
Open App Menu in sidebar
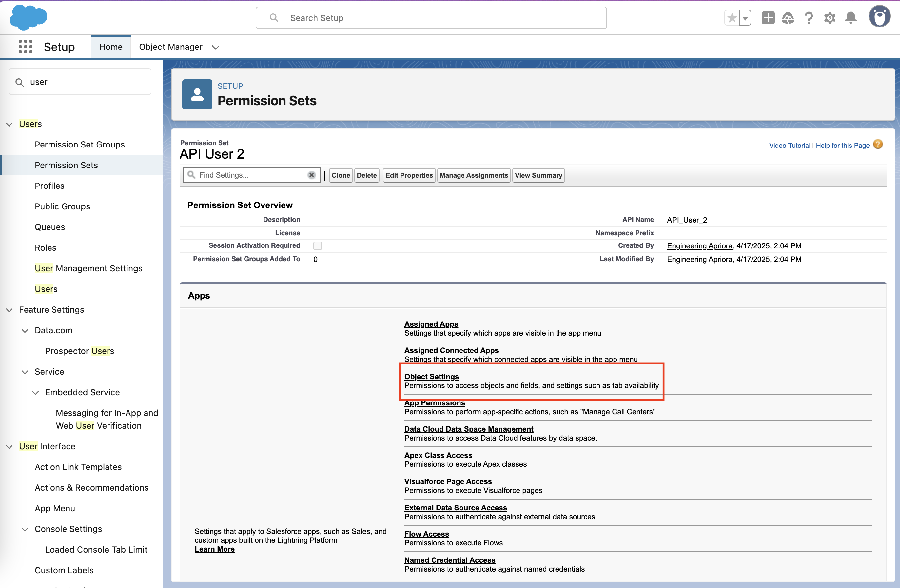tap(55, 508)
